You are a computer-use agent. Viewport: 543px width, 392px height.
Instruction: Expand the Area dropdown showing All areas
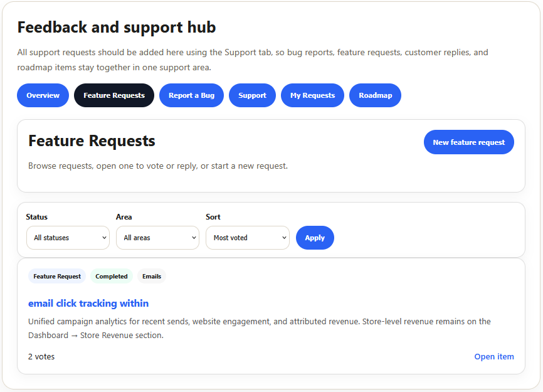[x=157, y=238]
